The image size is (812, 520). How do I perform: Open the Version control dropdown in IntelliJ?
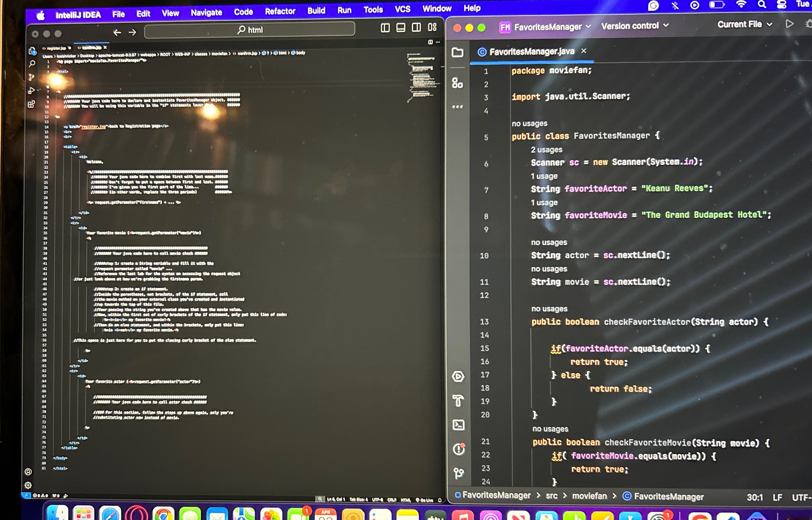pos(635,26)
